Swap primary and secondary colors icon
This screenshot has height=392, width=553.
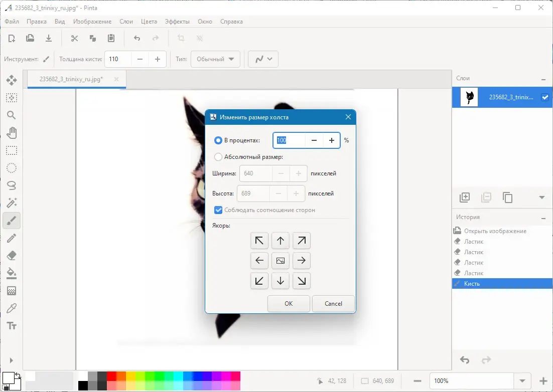(18, 376)
